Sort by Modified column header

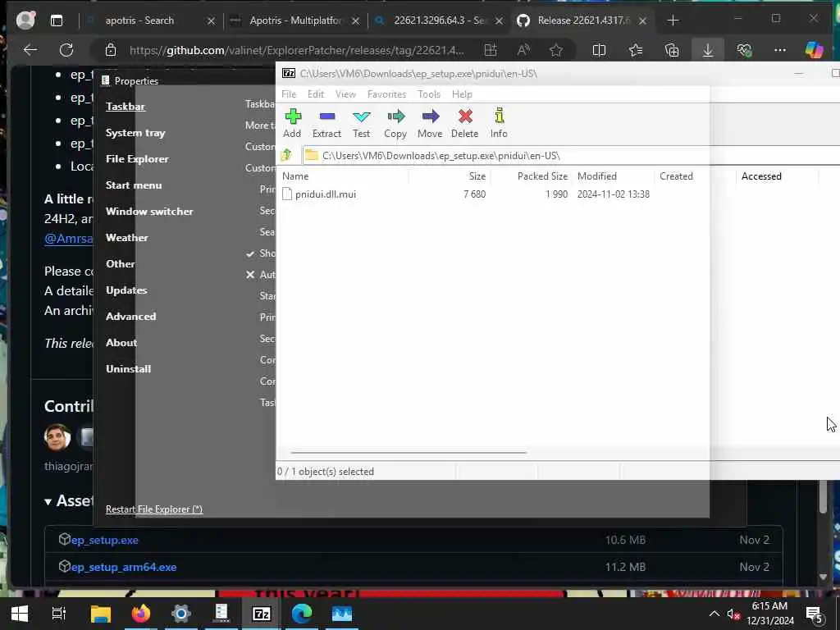pyautogui.click(x=597, y=176)
